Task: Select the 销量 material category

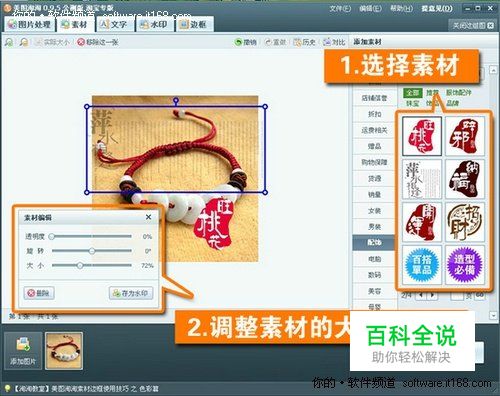Action: (x=374, y=194)
